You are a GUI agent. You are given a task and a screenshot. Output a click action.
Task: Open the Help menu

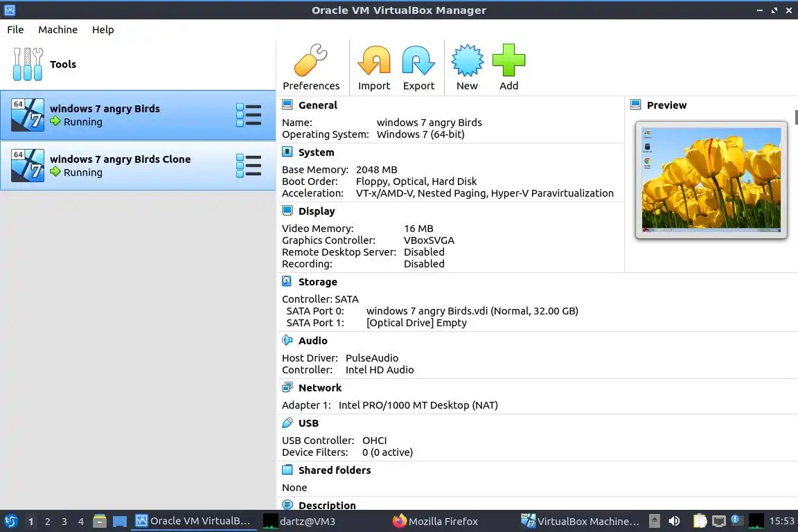point(103,30)
